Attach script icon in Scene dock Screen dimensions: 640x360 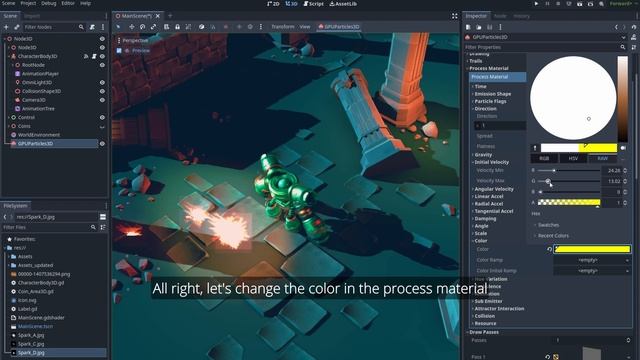[x=92, y=27]
